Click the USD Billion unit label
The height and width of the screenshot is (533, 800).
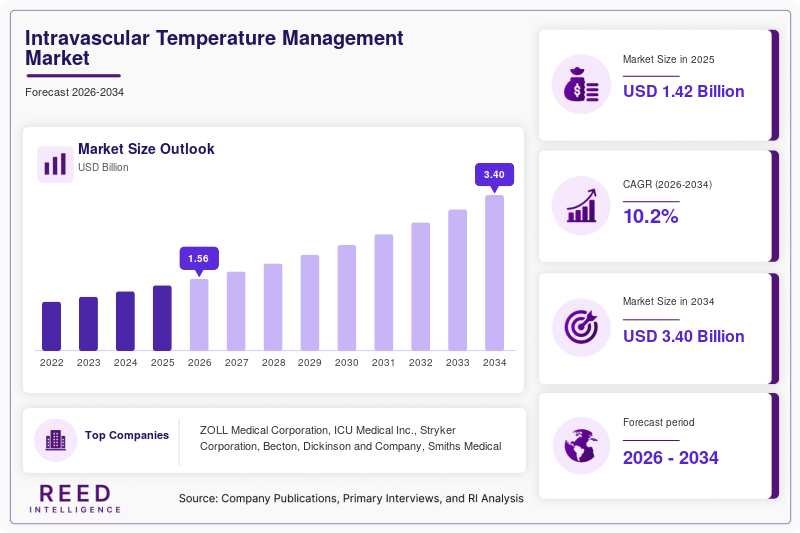(x=103, y=167)
